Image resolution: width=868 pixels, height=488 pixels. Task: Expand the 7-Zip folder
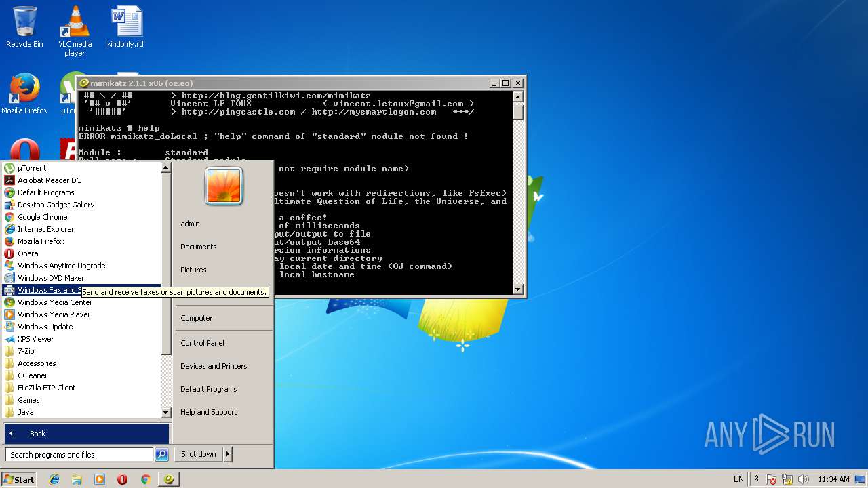click(x=81, y=351)
